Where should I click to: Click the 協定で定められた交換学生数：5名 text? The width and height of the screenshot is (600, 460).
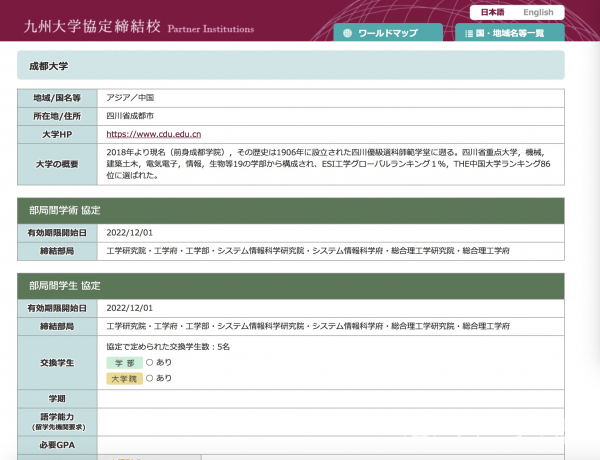click(168, 347)
